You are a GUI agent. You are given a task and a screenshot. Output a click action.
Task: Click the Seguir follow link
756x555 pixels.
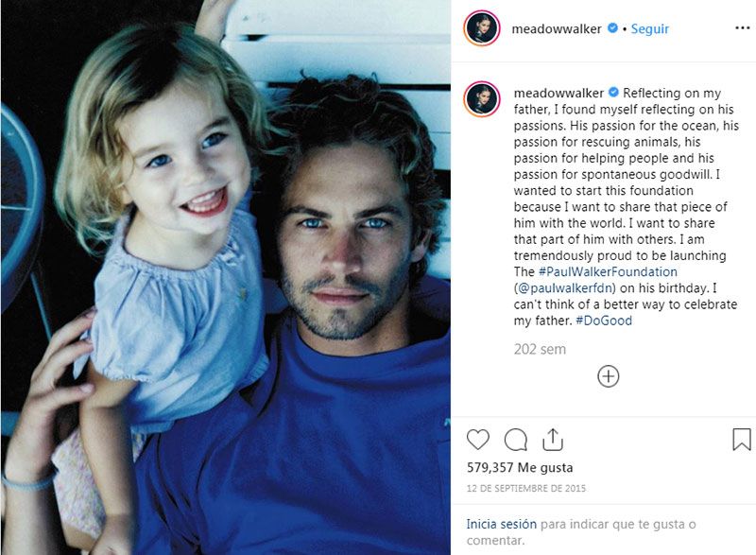pyautogui.click(x=650, y=29)
